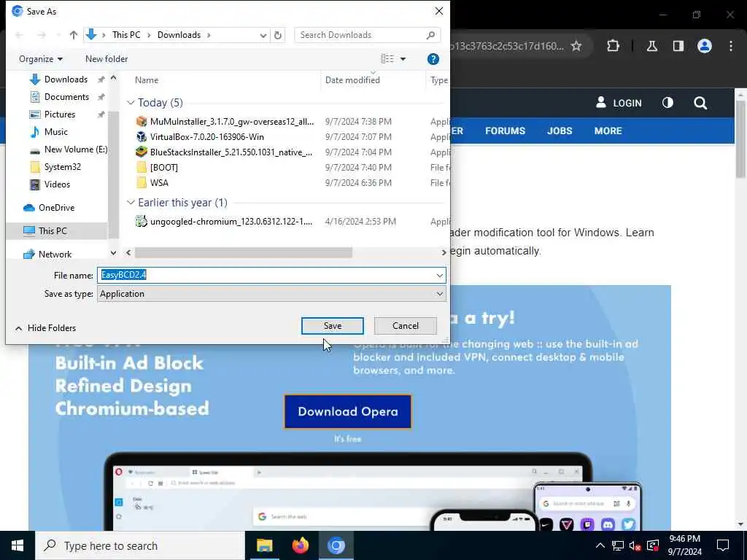Click the Cancel button
The width and height of the screenshot is (747, 560).
pyautogui.click(x=406, y=326)
